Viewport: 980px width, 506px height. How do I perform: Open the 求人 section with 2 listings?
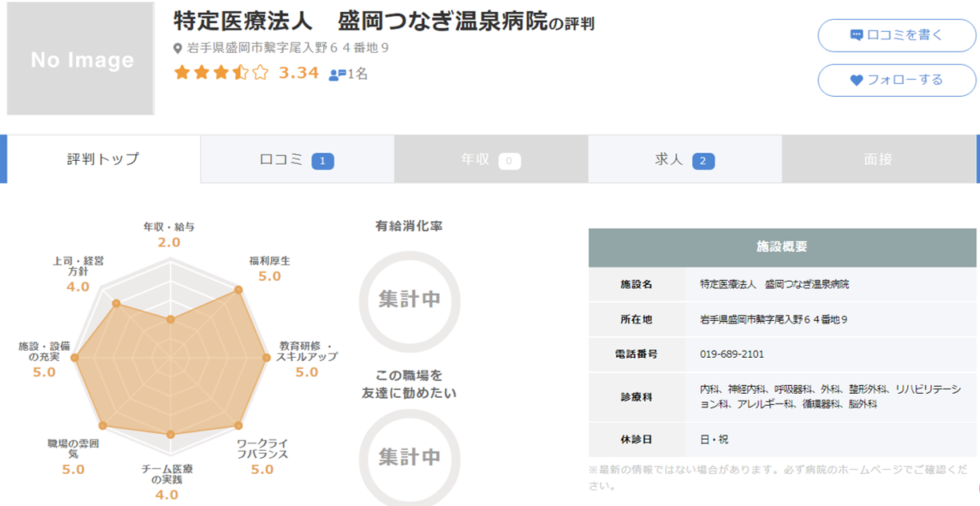685,159
